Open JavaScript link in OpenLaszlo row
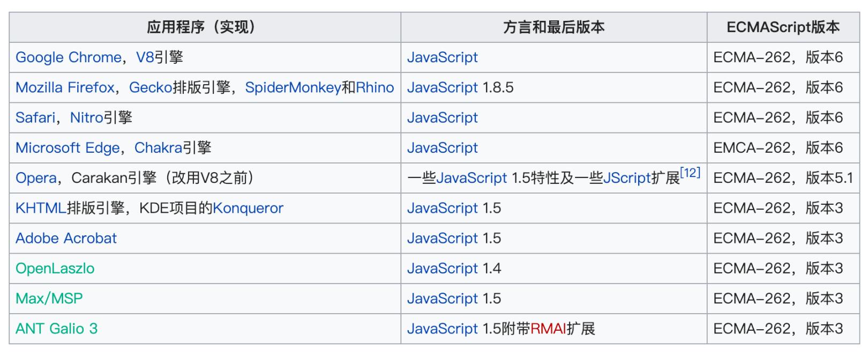868x356 pixels. coord(443,268)
